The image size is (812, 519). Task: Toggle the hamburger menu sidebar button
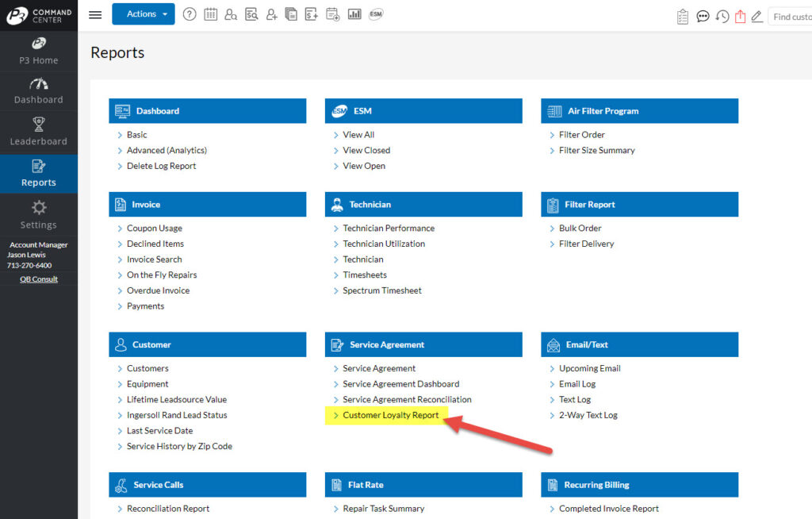(95, 14)
